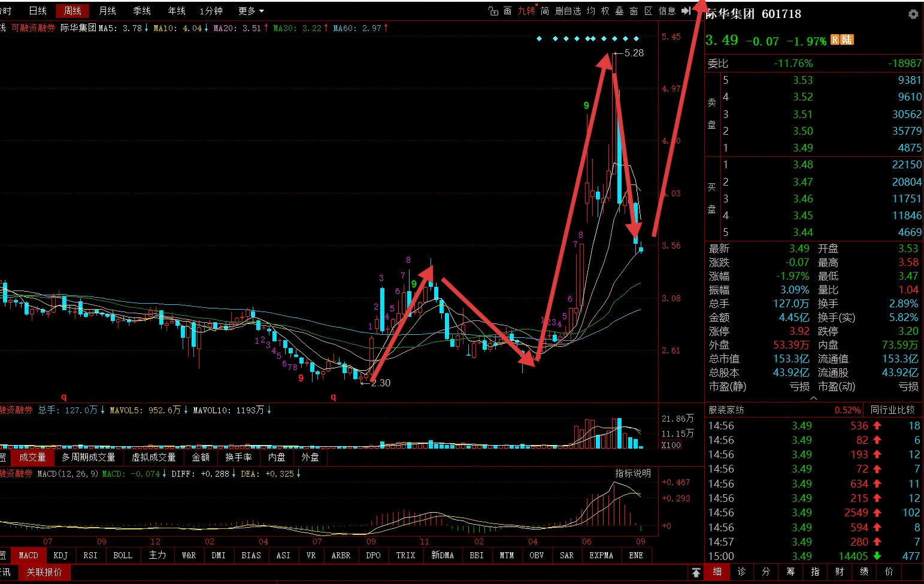Switch to the W&R indicator

[x=189, y=555]
